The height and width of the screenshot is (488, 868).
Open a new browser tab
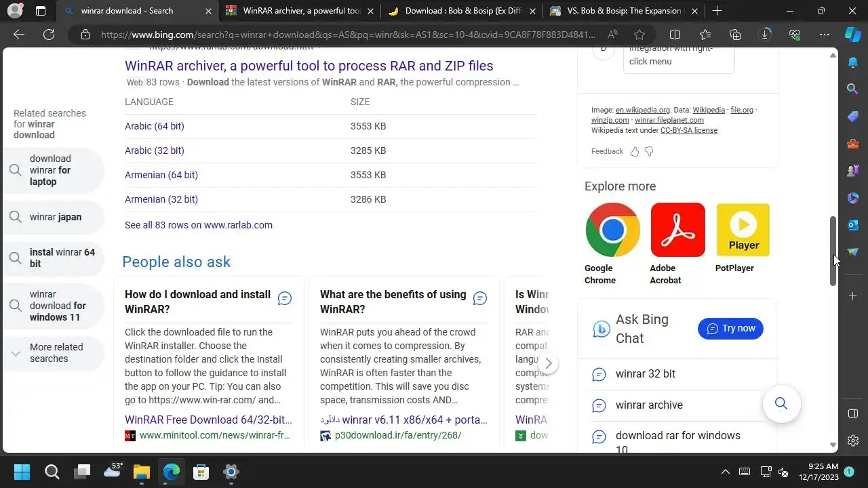717,11
